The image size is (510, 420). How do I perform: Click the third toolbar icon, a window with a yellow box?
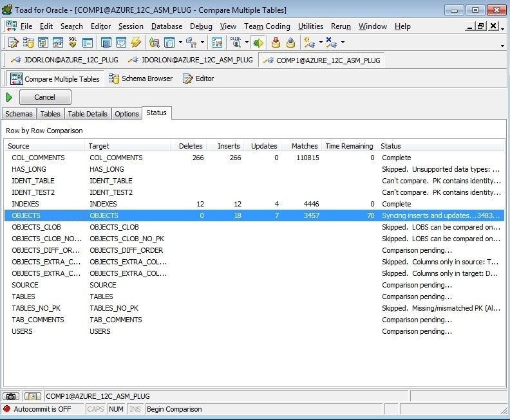43,42
